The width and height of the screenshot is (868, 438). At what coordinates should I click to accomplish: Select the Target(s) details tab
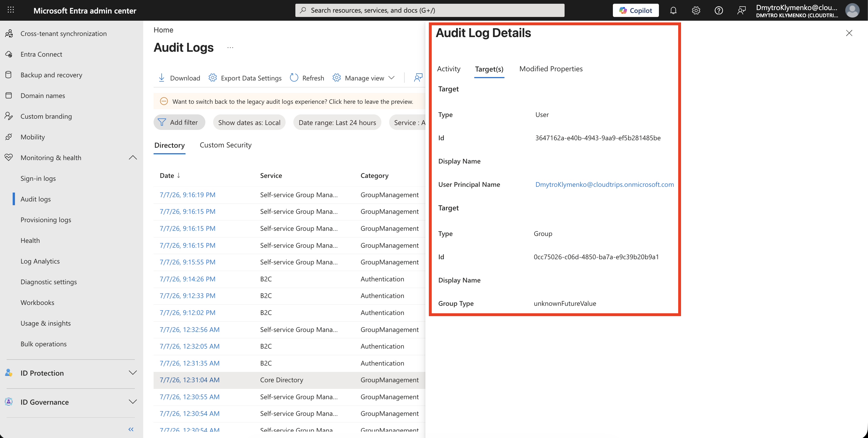pyautogui.click(x=489, y=69)
